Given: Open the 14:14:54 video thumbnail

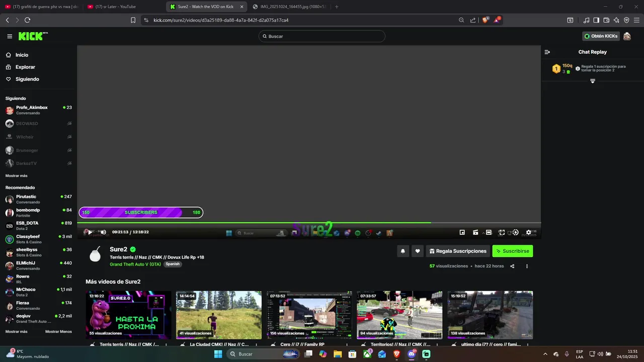Looking at the screenshot, I should pos(219,315).
